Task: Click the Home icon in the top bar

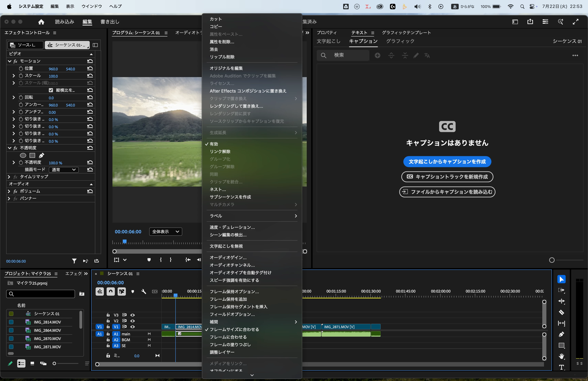Action: click(41, 22)
